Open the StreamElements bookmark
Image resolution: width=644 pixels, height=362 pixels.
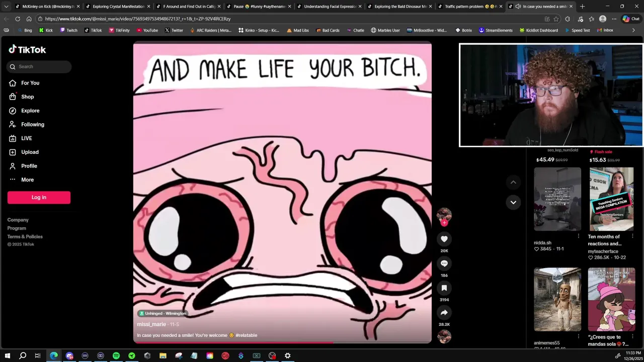coord(496,30)
